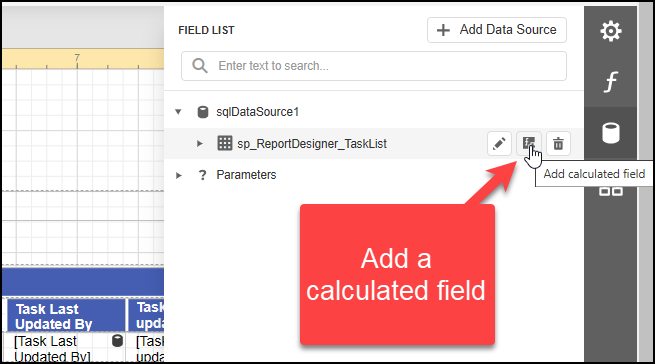Edit sp_ReportDesigner_TaskList with the pencil icon
655x364 pixels.
coord(499,144)
